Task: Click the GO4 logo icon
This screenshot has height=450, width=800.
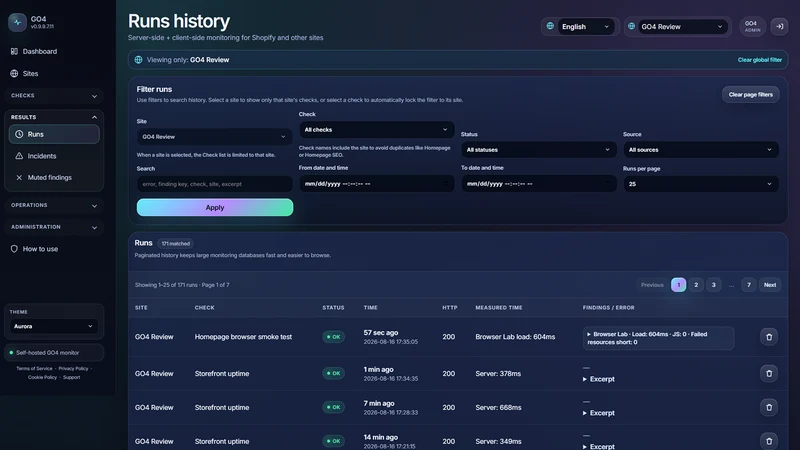Action: pyautogui.click(x=17, y=22)
